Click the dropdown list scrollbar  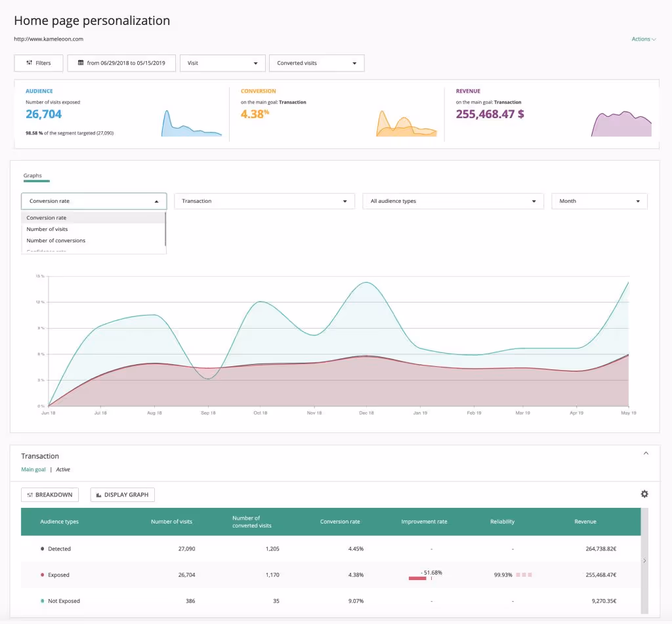(x=165, y=229)
